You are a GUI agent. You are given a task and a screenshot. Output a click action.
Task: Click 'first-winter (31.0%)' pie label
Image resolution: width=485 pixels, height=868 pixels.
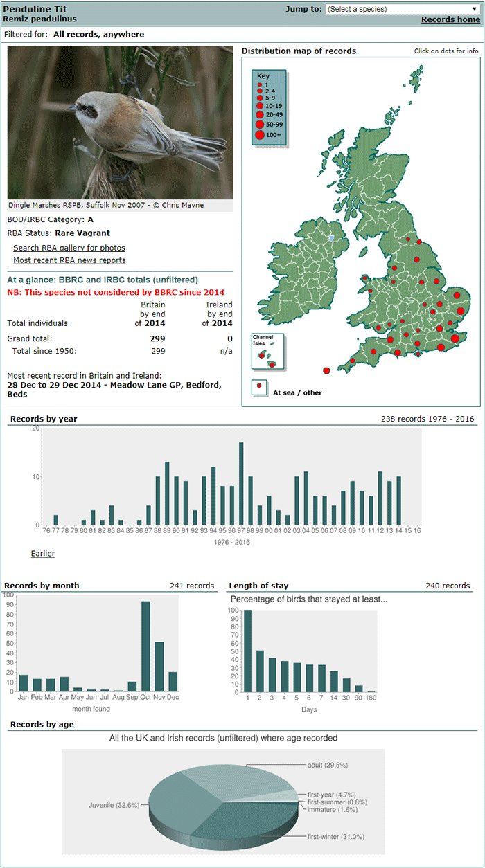point(336,837)
